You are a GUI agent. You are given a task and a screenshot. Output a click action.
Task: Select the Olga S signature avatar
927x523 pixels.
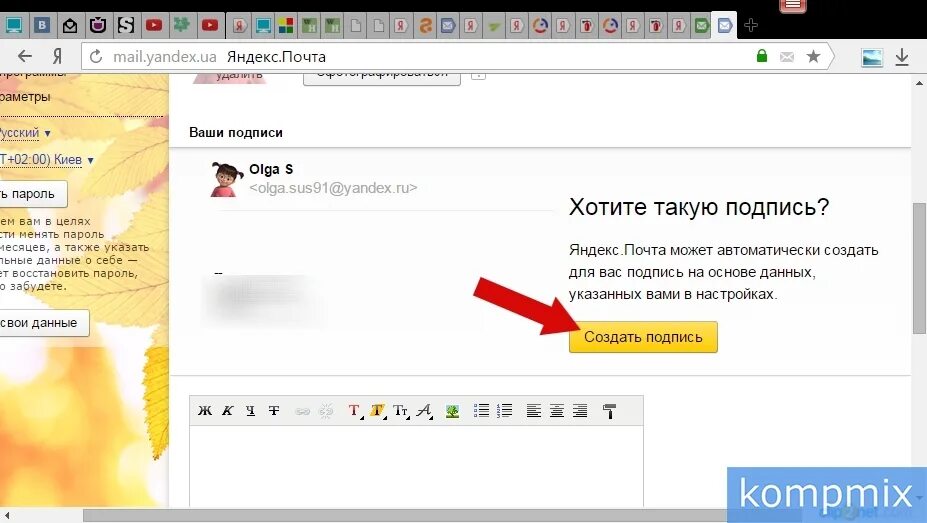click(x=227, y=179)
